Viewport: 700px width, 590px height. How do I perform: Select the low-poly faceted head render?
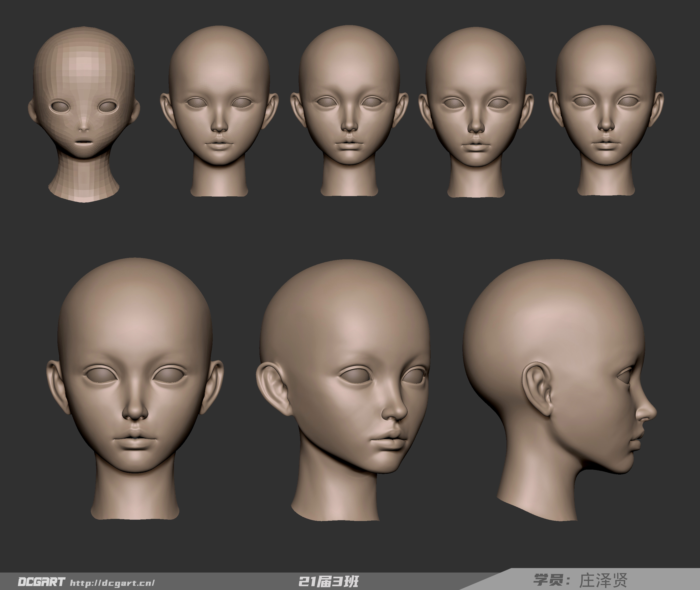tap(84, 114)
